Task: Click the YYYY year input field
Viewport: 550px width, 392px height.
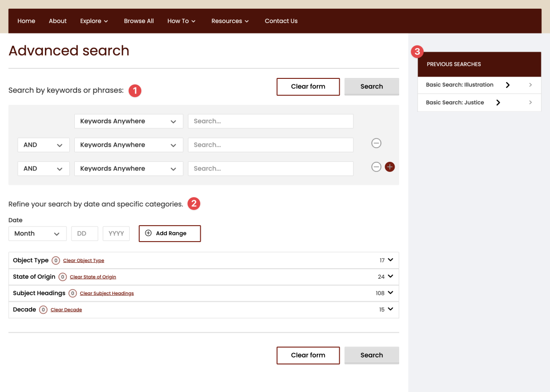Action: (x=116, y=233)
